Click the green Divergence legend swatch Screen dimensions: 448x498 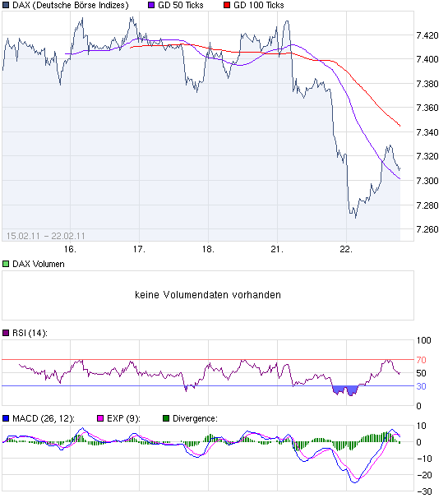[x=166, y=418]
